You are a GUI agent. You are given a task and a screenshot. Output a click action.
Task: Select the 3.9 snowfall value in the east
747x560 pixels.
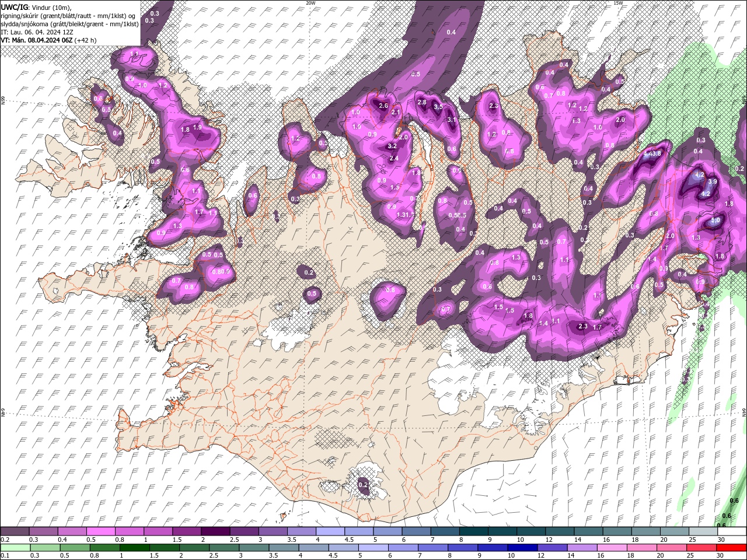[x=712, y=181]
